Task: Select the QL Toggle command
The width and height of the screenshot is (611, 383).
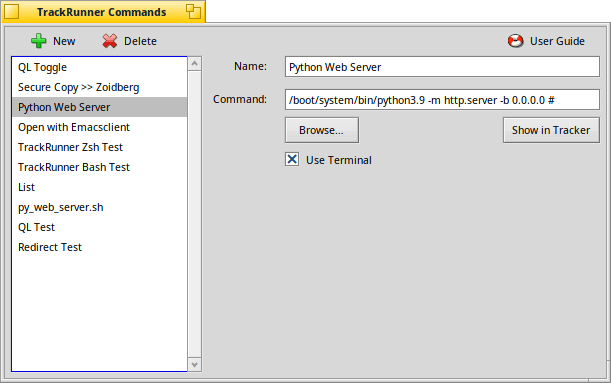Action: tap(99, 67)
